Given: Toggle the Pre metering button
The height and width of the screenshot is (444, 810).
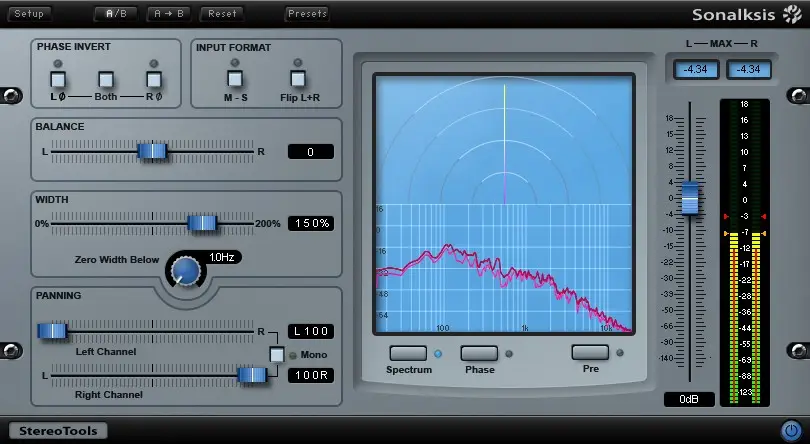Looking at the screenshot, I should [x=590, y=353].
